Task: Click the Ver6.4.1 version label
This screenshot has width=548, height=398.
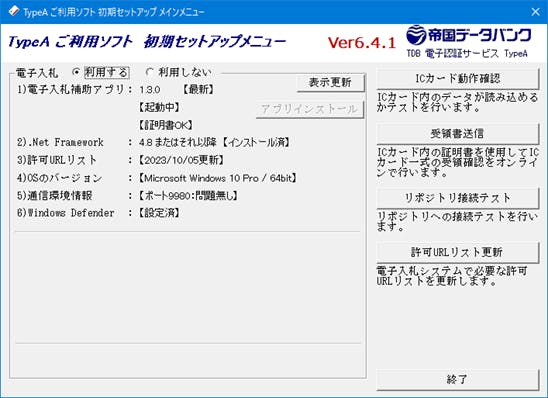Action: [x=362, y=43]
